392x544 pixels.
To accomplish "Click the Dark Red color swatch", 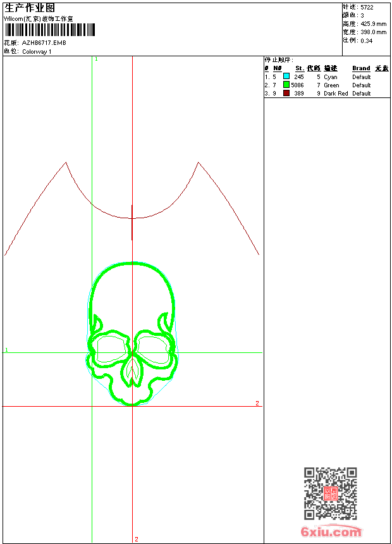I will 286,93.
